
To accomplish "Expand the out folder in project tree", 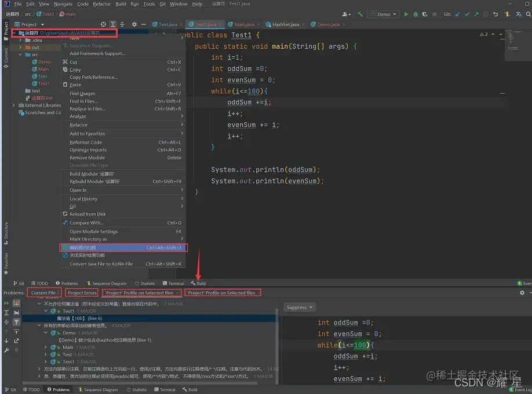I will click(20, 47).
